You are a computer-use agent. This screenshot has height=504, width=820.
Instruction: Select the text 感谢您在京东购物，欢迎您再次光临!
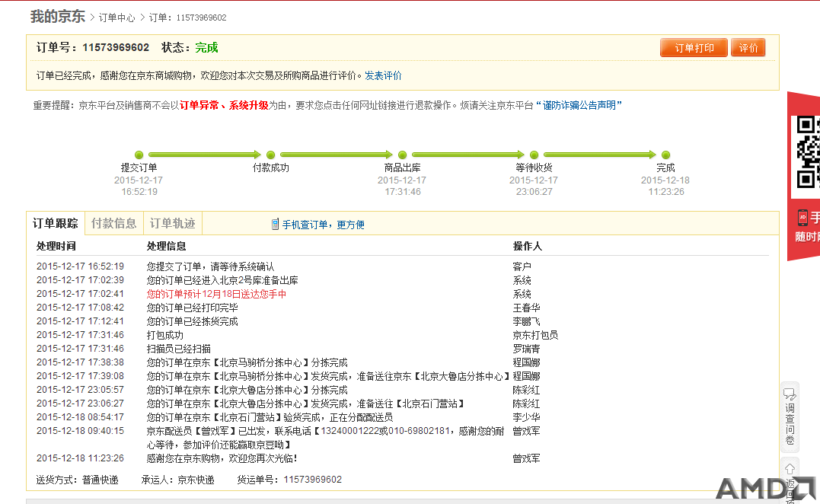point(222,458)
